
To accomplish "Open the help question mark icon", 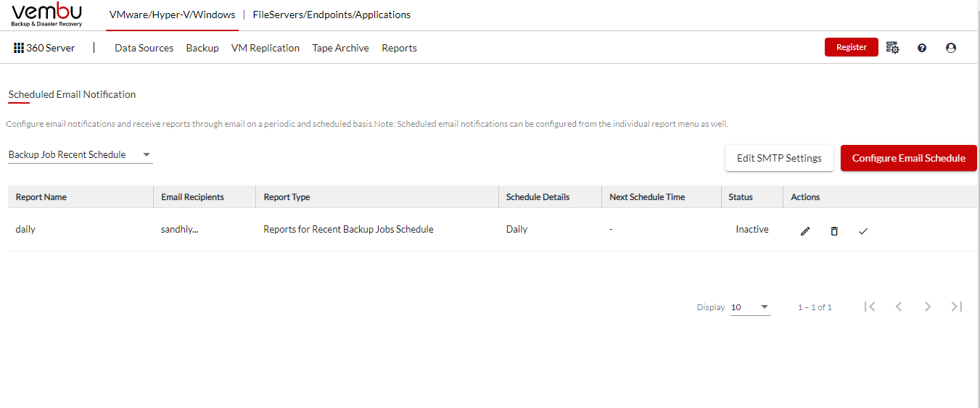I will (922, 48).
